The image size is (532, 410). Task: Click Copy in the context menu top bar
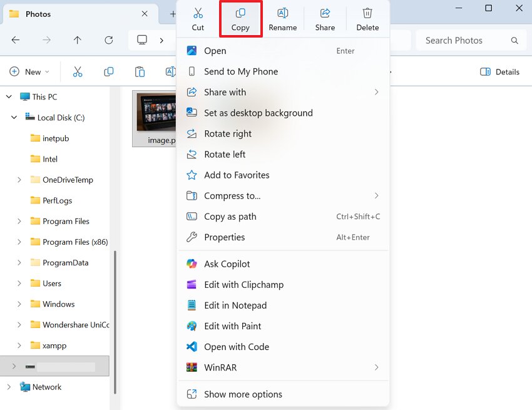(x=240, y=19)
